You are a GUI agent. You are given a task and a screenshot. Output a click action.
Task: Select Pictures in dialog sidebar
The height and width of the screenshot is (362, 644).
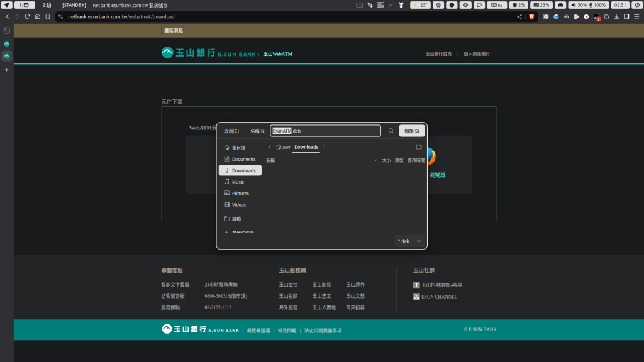click(x=240, y=194)
